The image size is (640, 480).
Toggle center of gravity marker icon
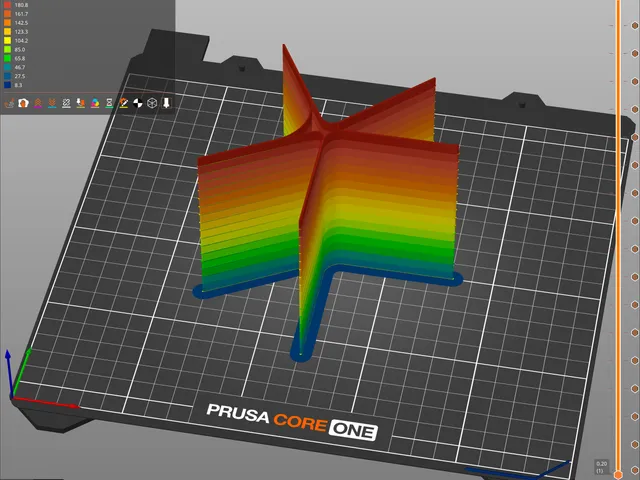tap(138, 103)
